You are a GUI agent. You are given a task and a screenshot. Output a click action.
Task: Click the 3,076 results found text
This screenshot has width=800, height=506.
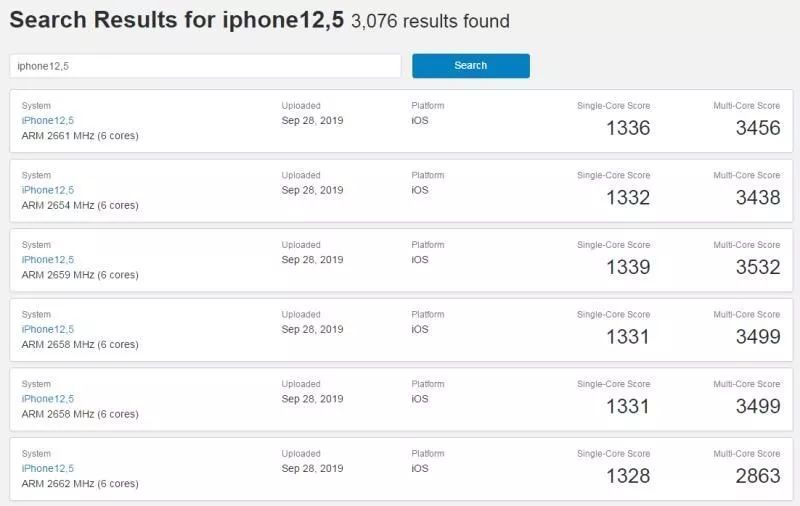pos(430,21)
